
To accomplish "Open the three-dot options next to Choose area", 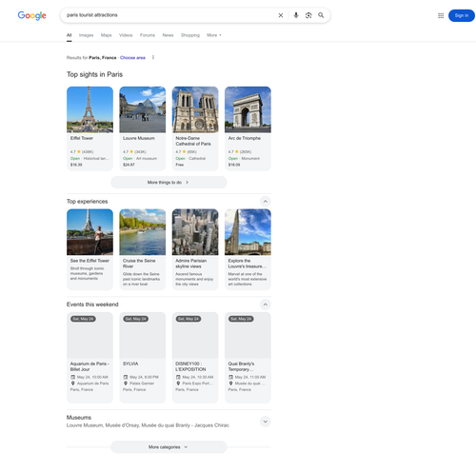I will [x=153, y=57].
